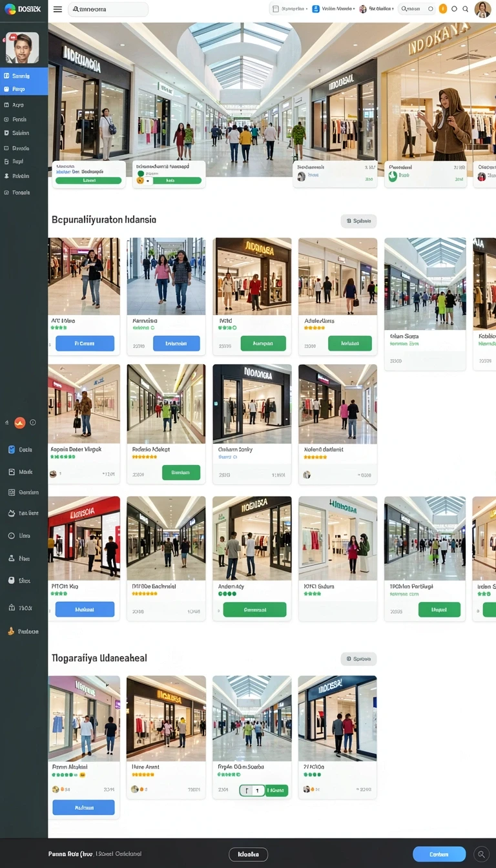Viewport: 496px width, 868px height.
Task: Click the green button on the third top-row store card
Action: tap(263, 344)
